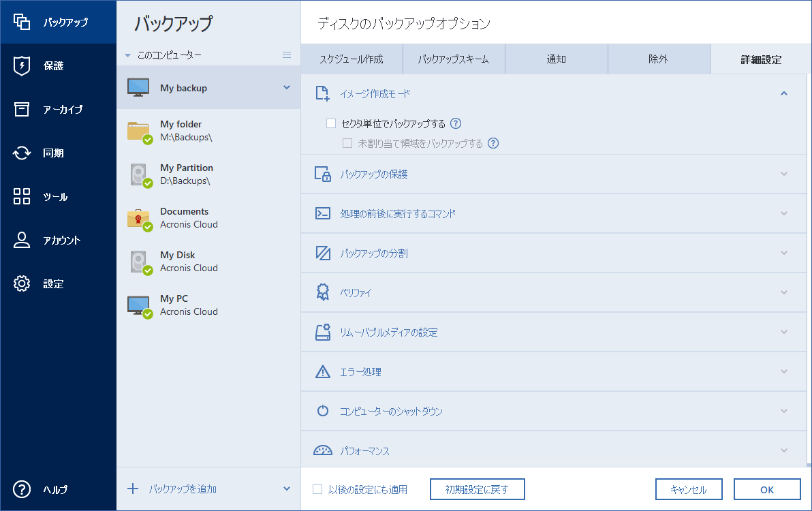This screenshot has width=812, height=511.
Task: Open dropdown arrow next to My backup
Action: 286,87
